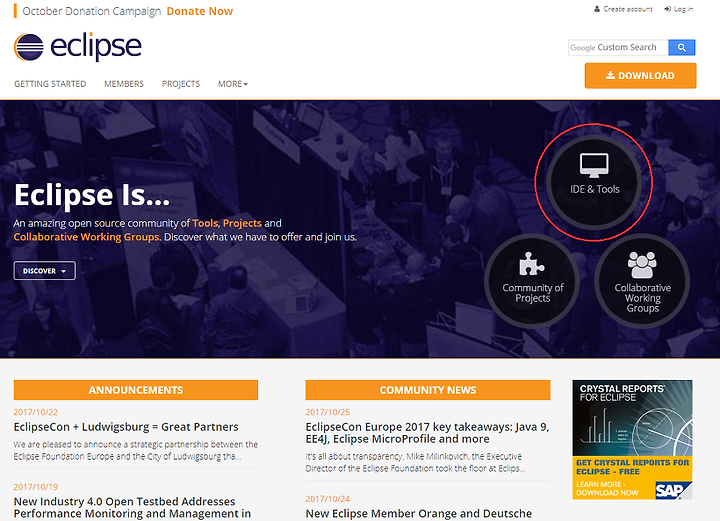This screenshot has height=521, width=720.
Task: Click the Donate Now link
Action: click(200, 11)
